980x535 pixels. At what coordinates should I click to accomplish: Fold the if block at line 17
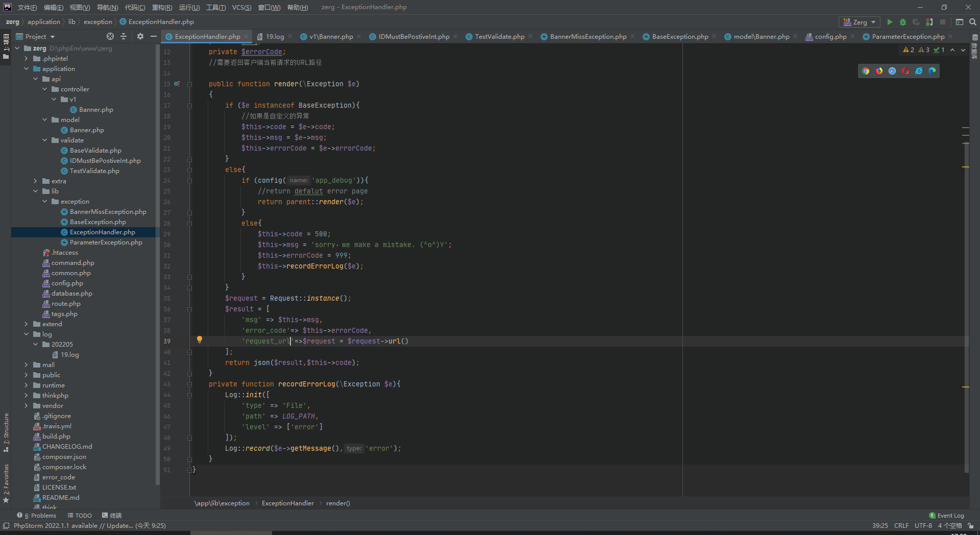189,106
